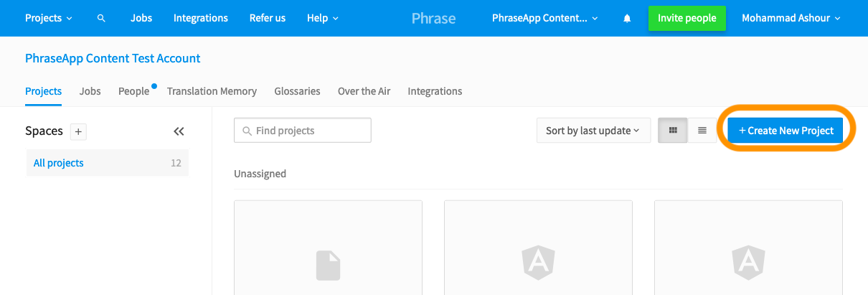Viewport: 868px width, 295px height.
Task: Open the rightmost Angular project card
Action: 748,248
